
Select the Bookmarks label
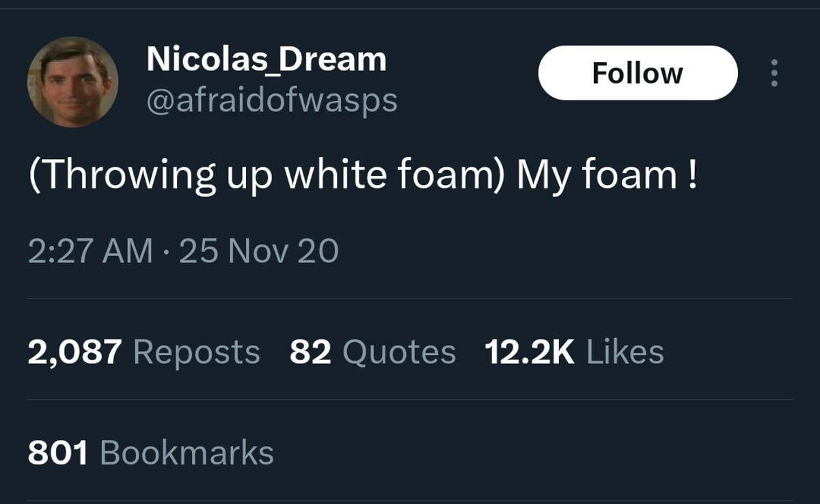tap(187, 453)
